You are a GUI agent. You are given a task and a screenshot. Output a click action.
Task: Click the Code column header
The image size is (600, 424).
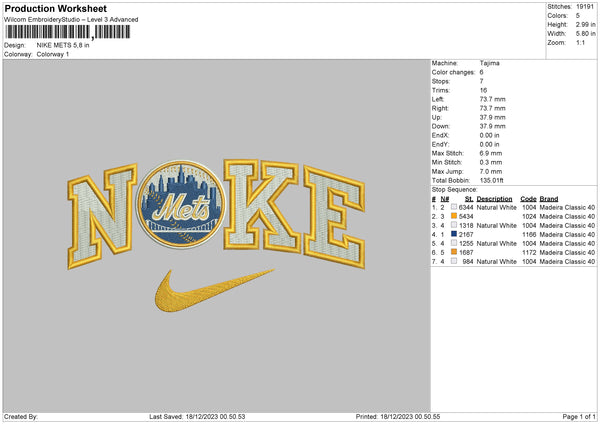click(x=528, y=199)
